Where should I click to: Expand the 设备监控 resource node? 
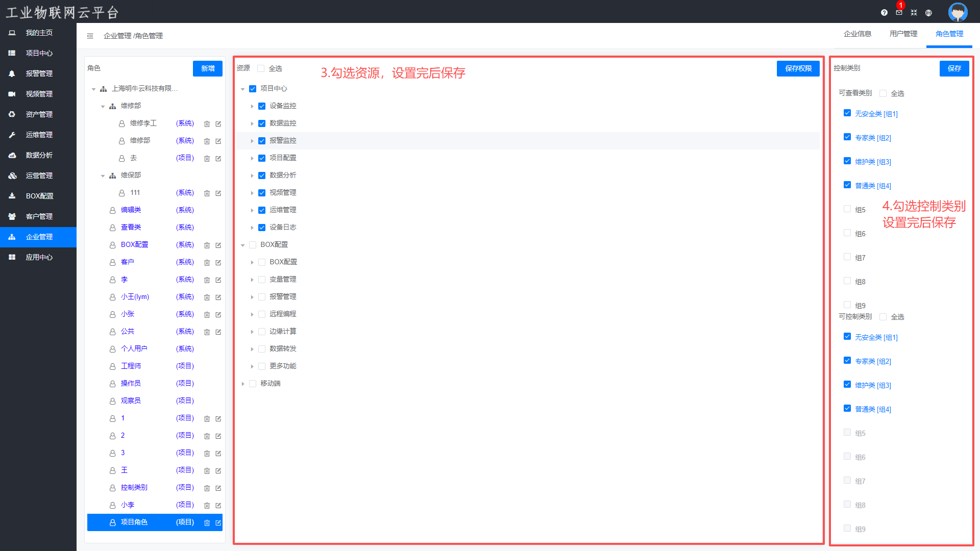pyautogui.click(x=252, y=106)
